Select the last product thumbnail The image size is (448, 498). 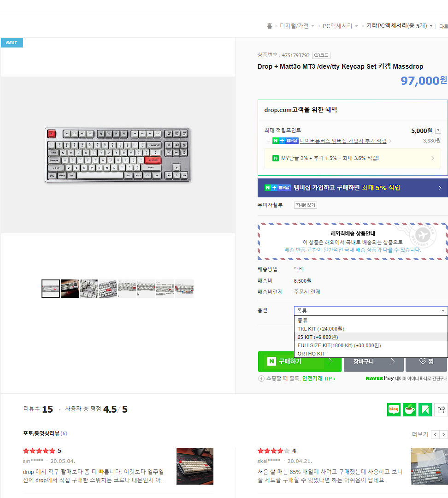coord(184,288)
